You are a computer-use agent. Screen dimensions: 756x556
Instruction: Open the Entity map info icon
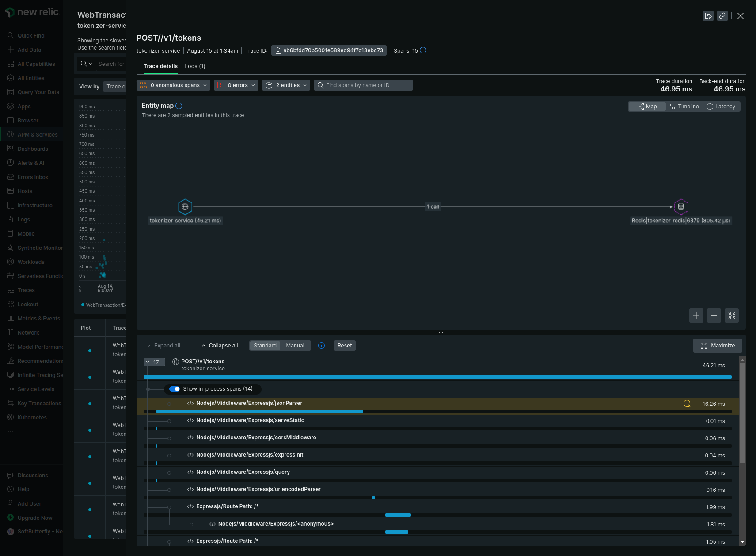click(x=179, y=106)
